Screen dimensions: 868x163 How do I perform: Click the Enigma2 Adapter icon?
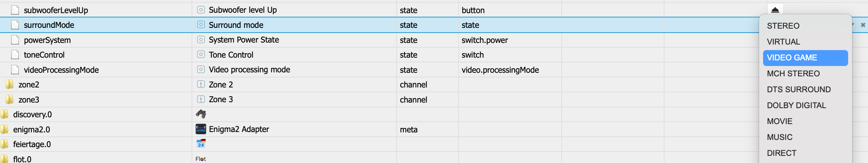click(x=201, y=129)
